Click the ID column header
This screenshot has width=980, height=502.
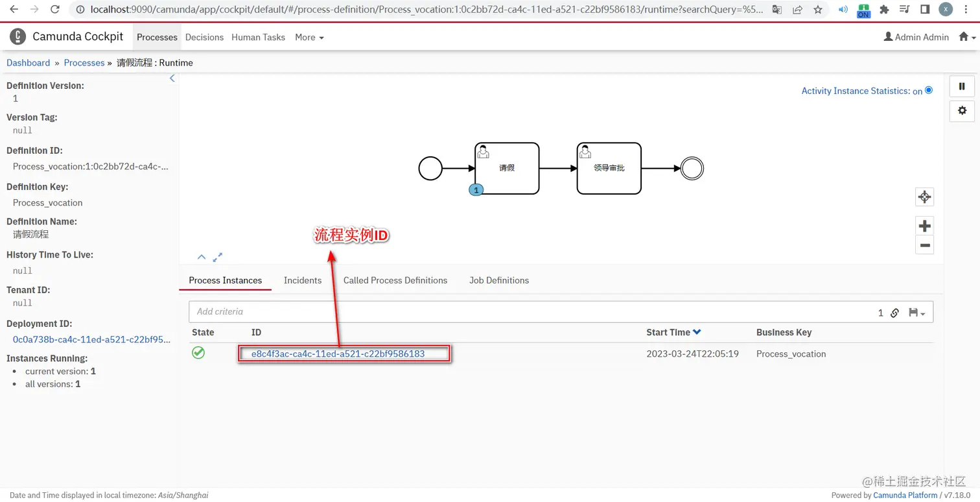click(256, 332)
